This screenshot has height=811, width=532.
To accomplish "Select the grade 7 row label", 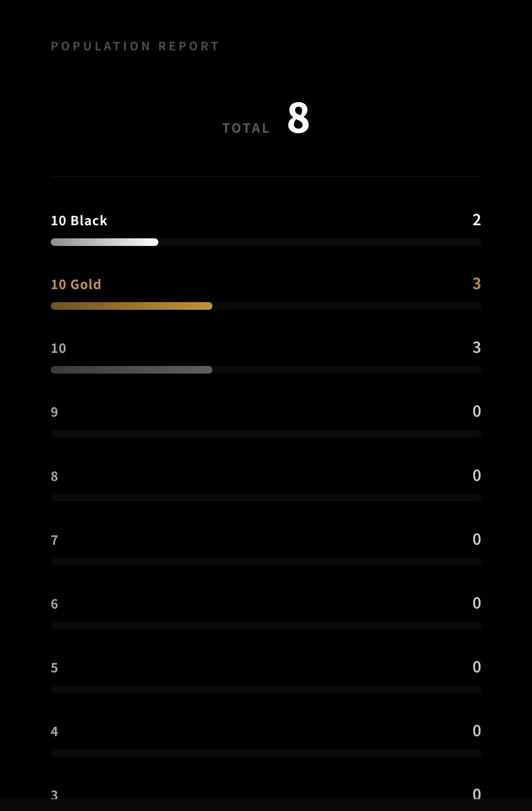I will click(54, 540).
